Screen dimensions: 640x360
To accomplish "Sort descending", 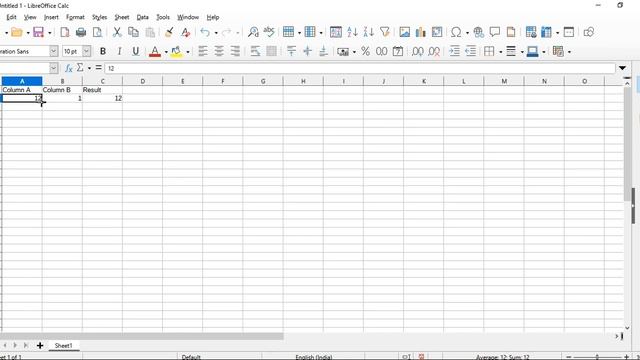I will click(369, 32).
